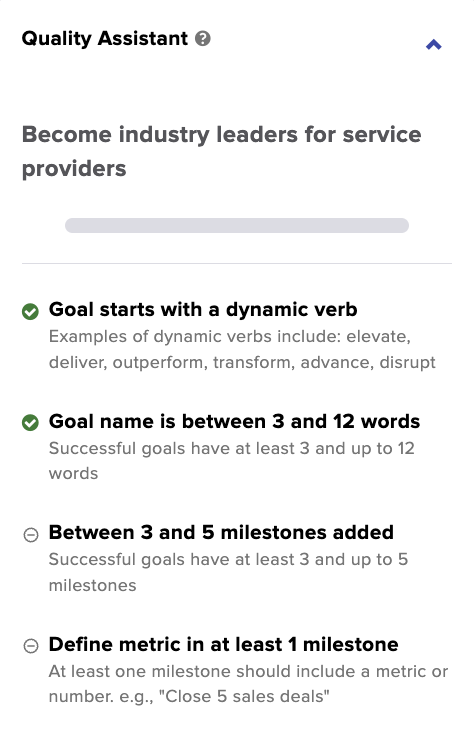
Task: Click the 'Close 5 sales deals' example text
Action: tap(244, 696)
